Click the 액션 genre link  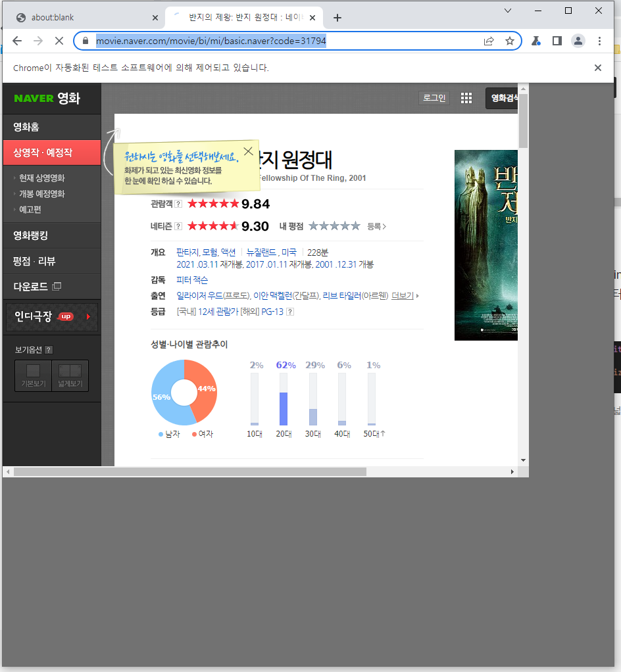tap(228, 252)
